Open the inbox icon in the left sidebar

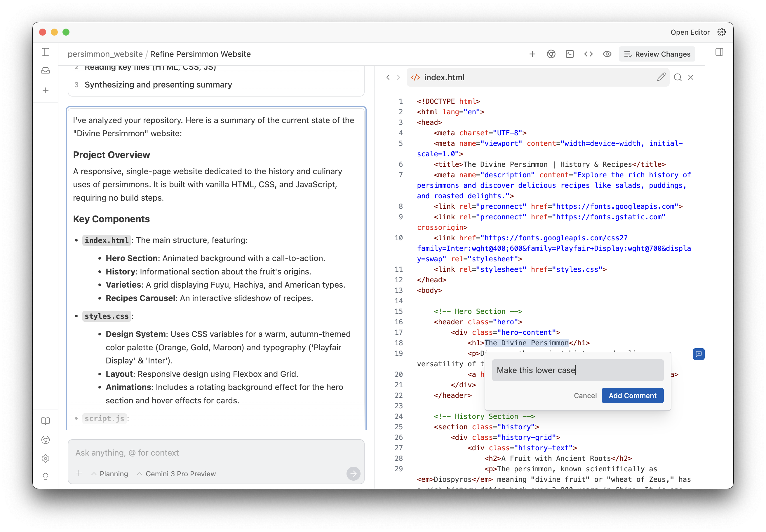tap(46, 70)
